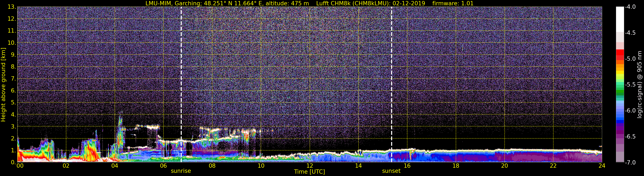Click the white dashed sunset marker line
Image resolution: width=644 pixels, height=176 pixels.
click(x=392, y=85)
